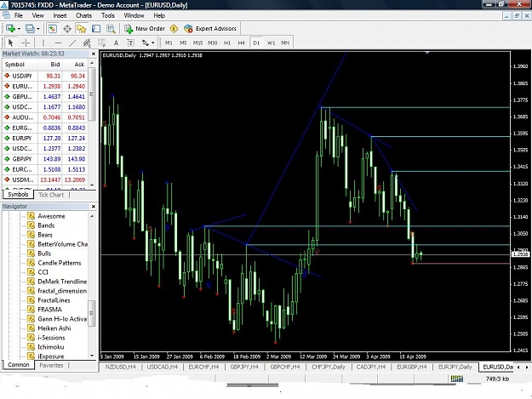Viewport: 532px width, 399px height.
Task: Open the New Chart dropdown arrow
Action: 19,29
